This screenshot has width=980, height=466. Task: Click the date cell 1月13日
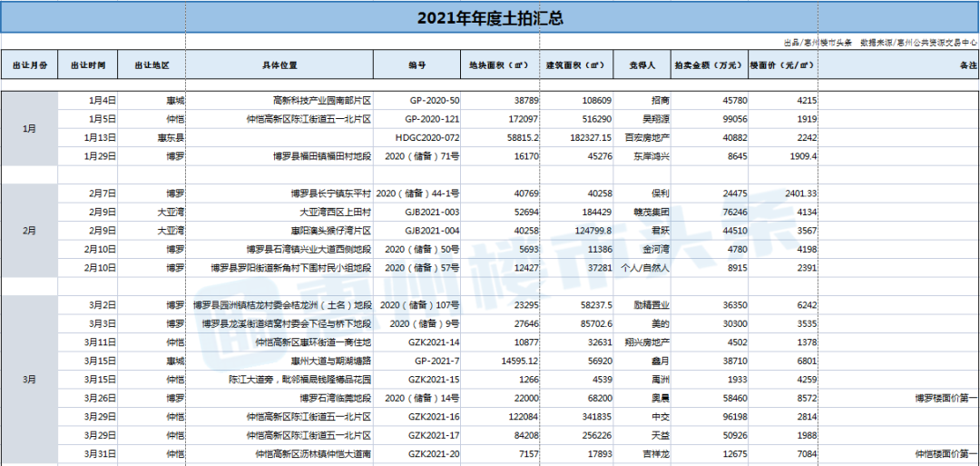(x=88, y=137)
